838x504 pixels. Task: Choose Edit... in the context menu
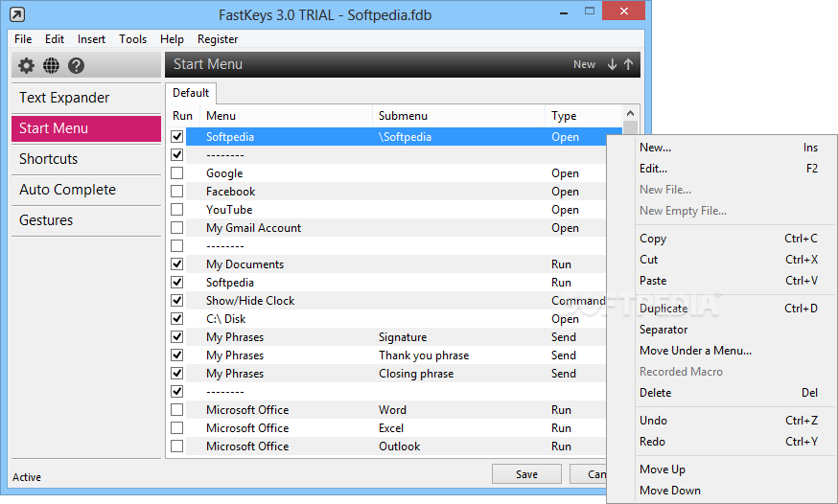(729, 169)
